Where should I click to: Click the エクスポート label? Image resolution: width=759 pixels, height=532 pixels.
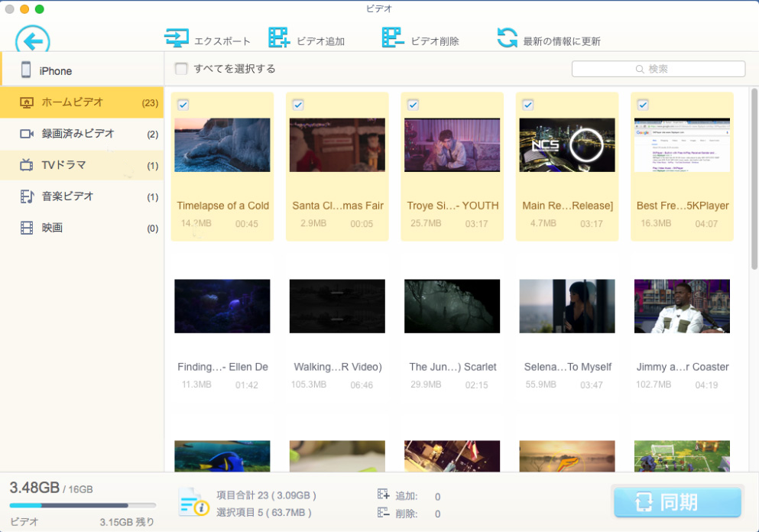pyautogui.click(x=222, y=41)
